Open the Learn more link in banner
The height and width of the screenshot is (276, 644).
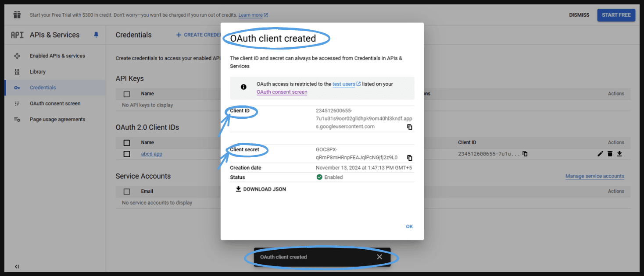250,15
